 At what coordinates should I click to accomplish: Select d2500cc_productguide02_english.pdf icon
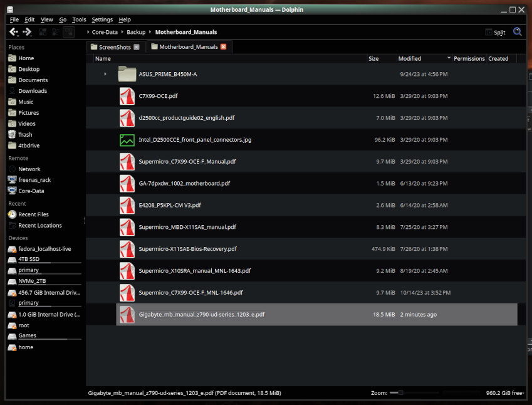point(127,118)
